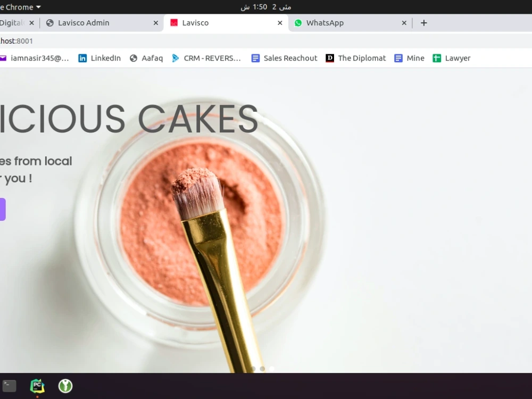Close the active Lavisco tab

click(280, 23)
